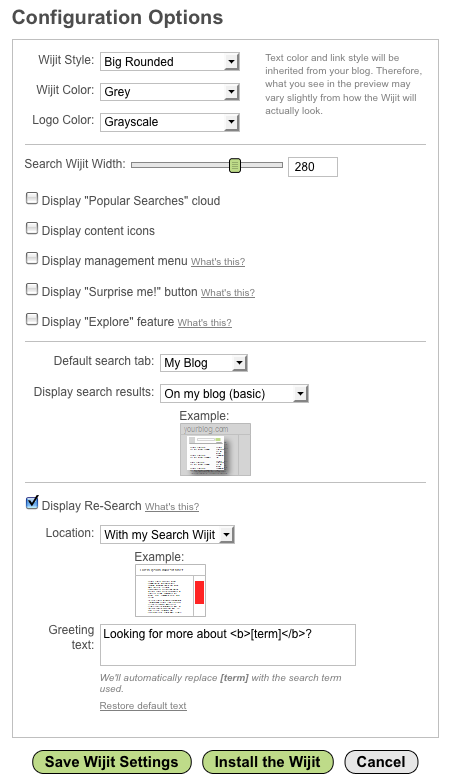Screen dimensions: 452x782
Task: Open Re-Search Location dropdown
Action: coord(167,535)
